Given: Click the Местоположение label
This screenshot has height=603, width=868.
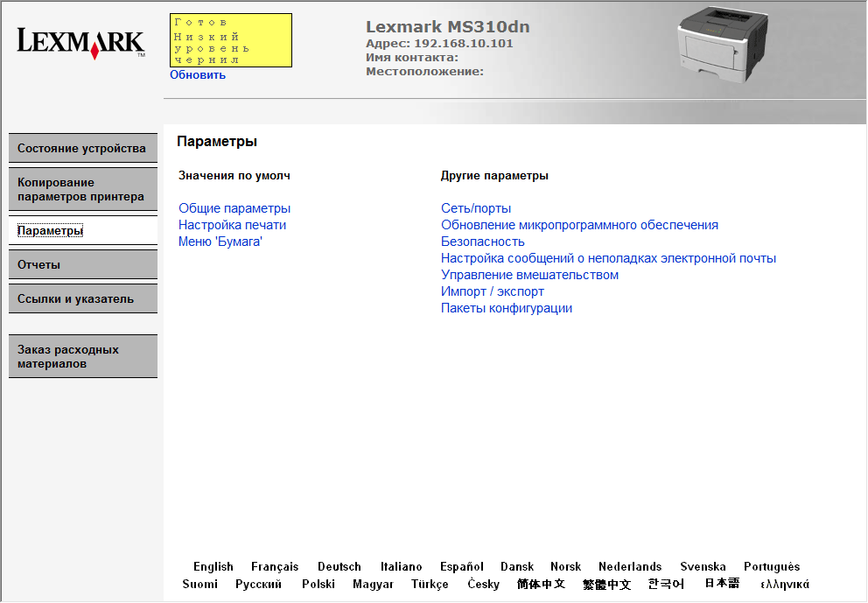Looking at the screenshot, I should point(424,72).
